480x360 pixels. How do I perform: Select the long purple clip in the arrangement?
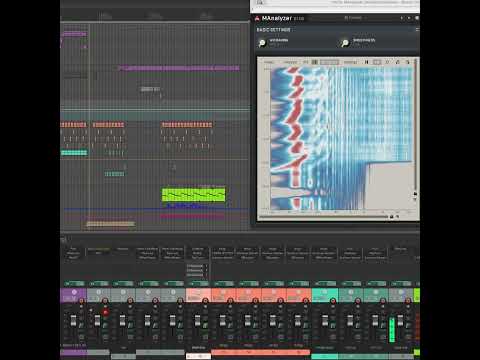[179, 68]
